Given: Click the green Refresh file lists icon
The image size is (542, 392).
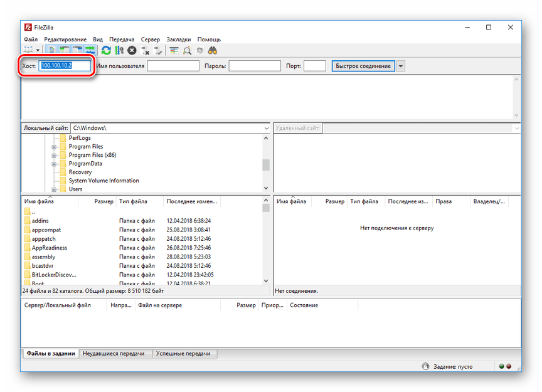Looking at the screenshot, I should (x=106, y=50).
